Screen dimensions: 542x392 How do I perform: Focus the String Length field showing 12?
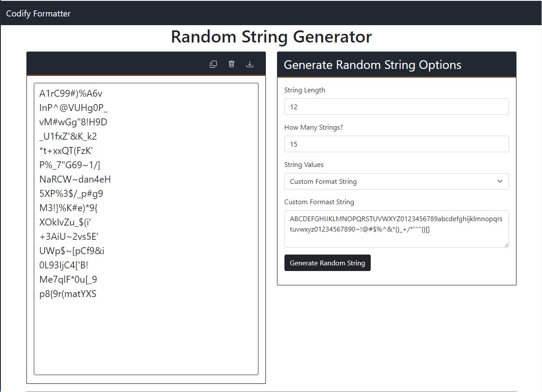coord(396,107)
